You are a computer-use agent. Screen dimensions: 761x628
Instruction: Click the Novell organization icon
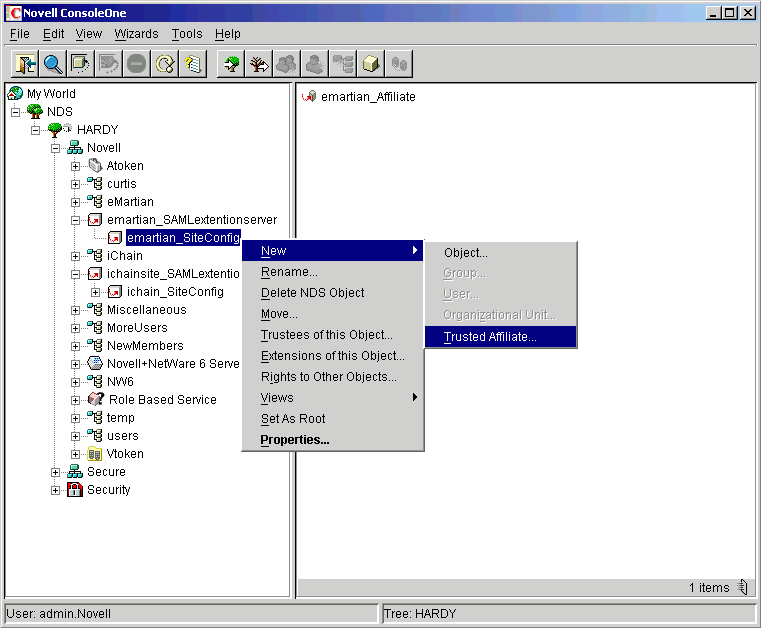75,147
